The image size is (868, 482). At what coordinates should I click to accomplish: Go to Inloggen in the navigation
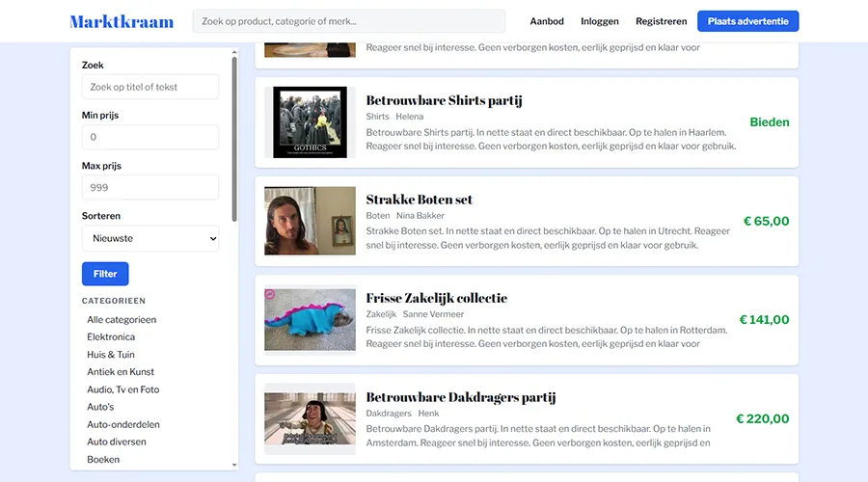click(600, 21)
